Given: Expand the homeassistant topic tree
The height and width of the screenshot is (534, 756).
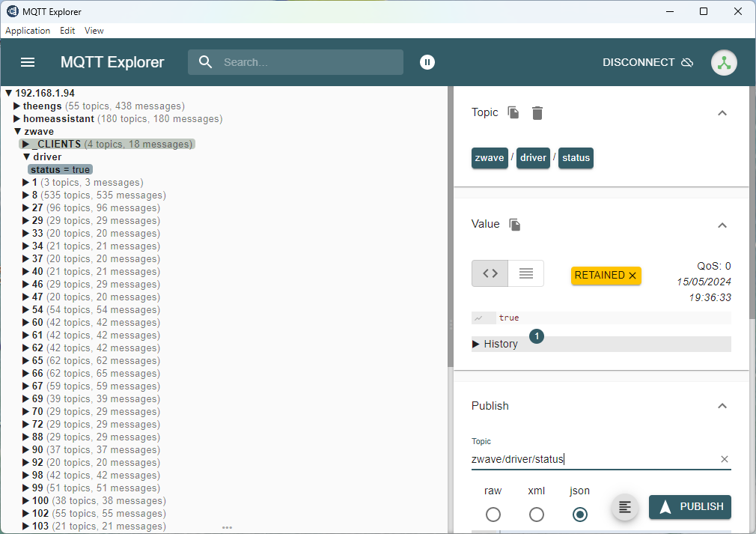Looking at the screenshot, I should point(16,118).
